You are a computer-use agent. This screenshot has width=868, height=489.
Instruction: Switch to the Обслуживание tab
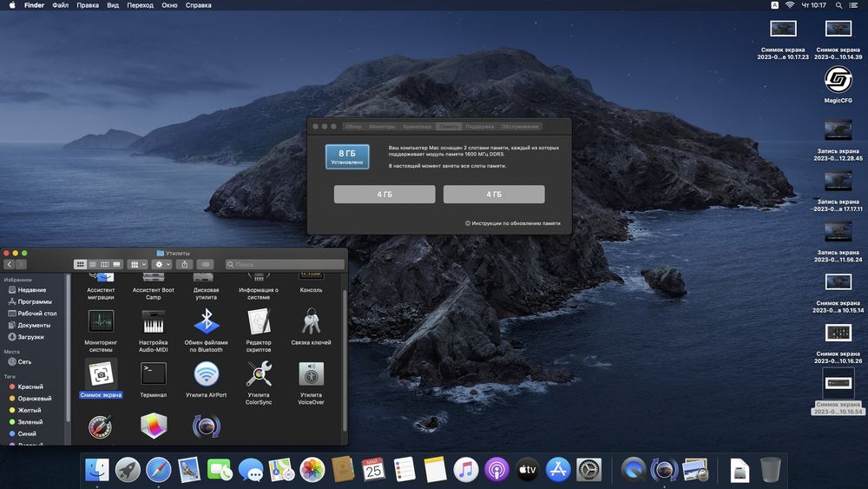click(520, 126)
